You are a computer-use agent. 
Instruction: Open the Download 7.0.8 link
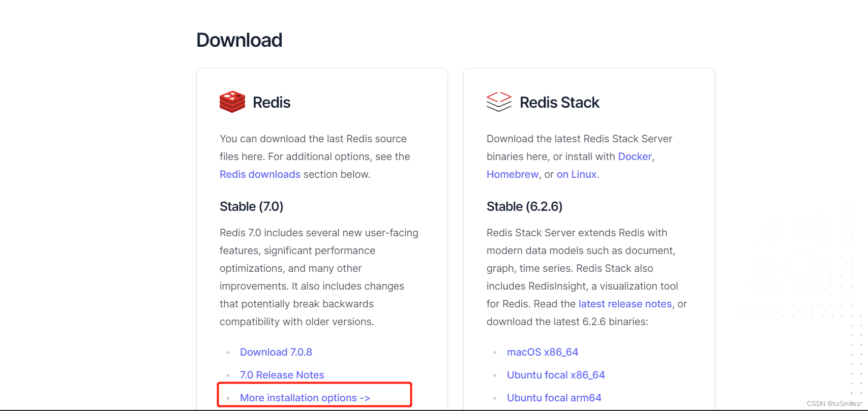click(x=276, y=352)
